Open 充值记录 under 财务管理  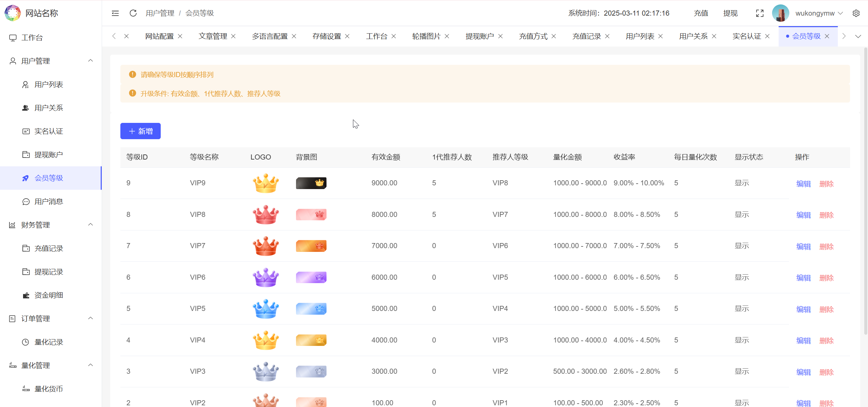[x=48, y=248]
